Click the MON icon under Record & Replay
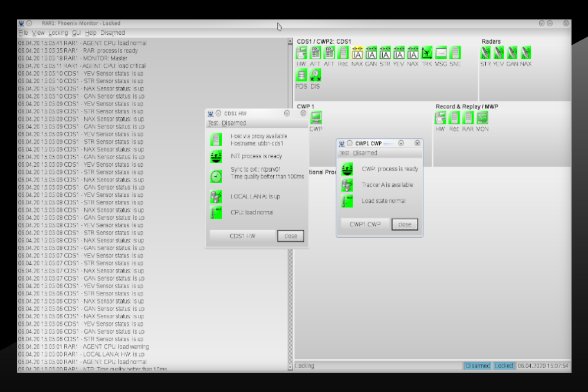The width and height of the screenshot is (588, 392). 482,118
